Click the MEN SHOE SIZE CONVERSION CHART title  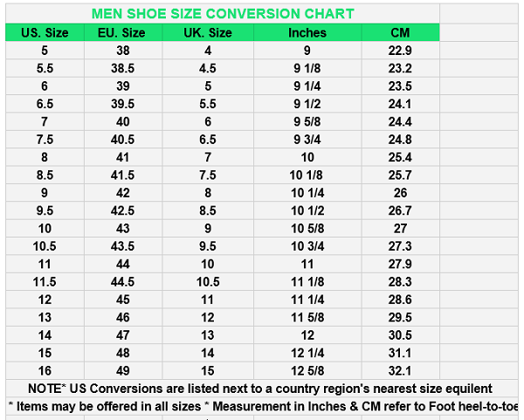[x=223, y=14]
